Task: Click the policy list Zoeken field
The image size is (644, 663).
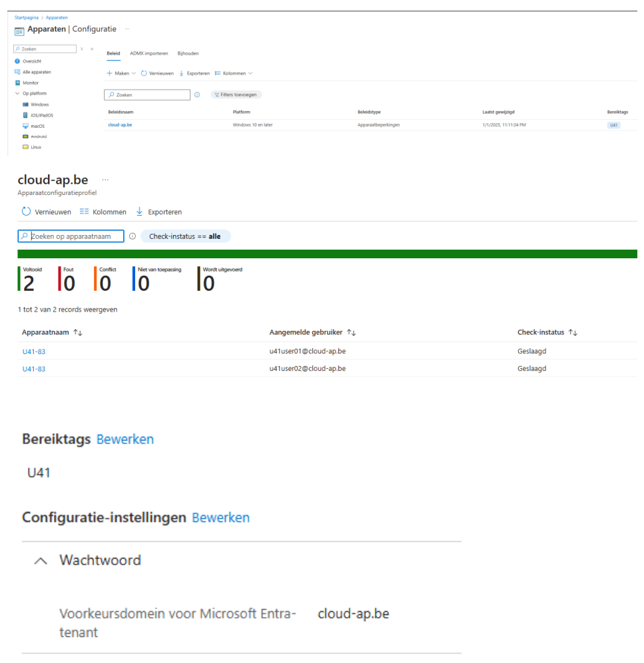Action: click(x=147, y=95)
